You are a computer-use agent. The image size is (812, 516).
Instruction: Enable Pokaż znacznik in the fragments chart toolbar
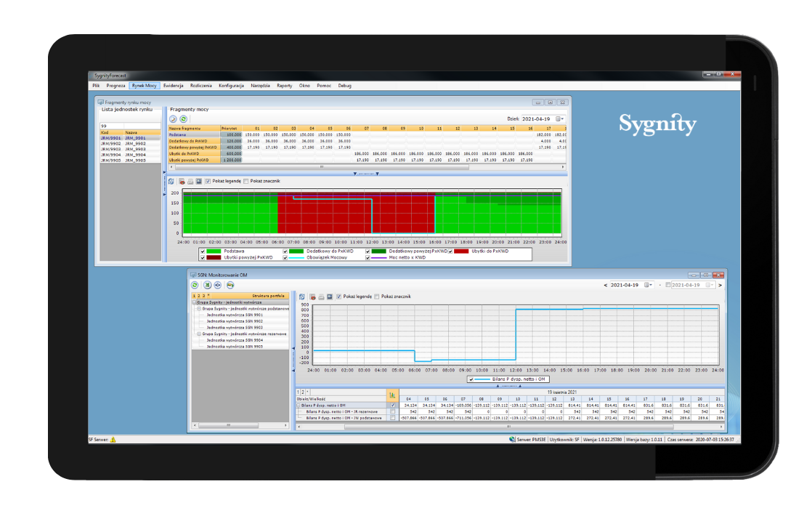(246, 181)
